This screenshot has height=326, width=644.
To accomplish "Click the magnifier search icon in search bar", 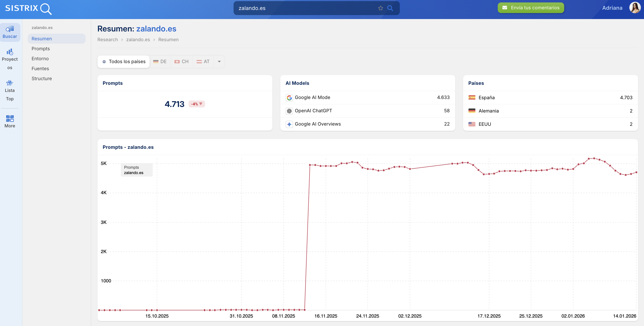I will (x=390, y=8).
